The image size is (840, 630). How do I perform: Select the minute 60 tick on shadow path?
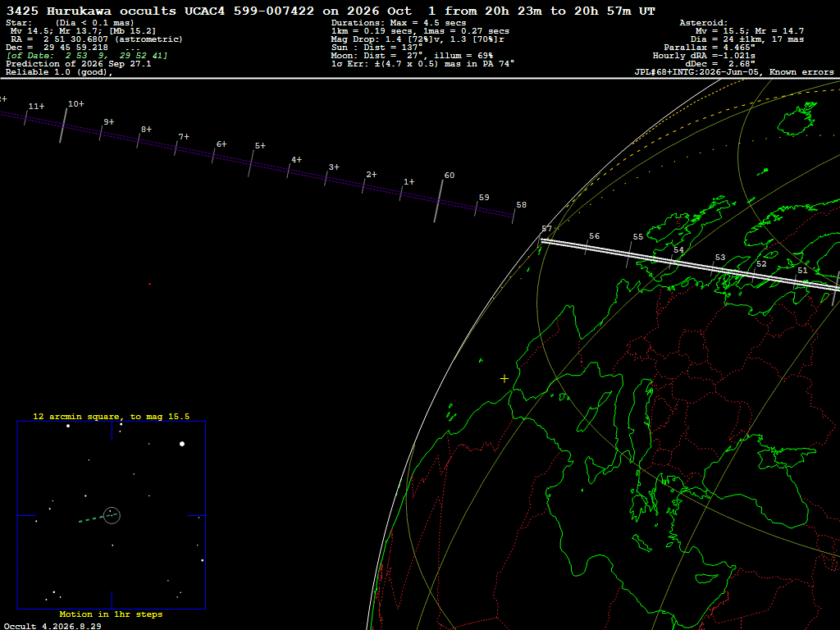coord(439,201)
